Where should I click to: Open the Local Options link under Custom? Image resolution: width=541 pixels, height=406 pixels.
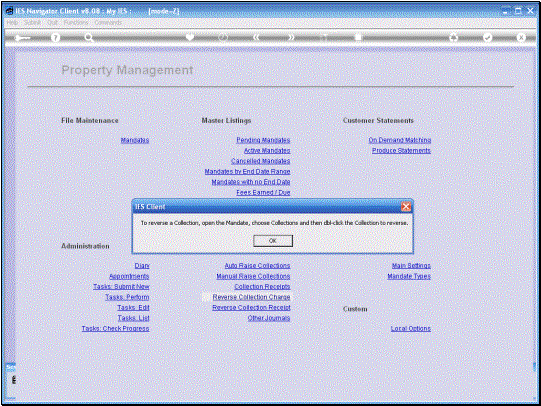pos(411,328)
